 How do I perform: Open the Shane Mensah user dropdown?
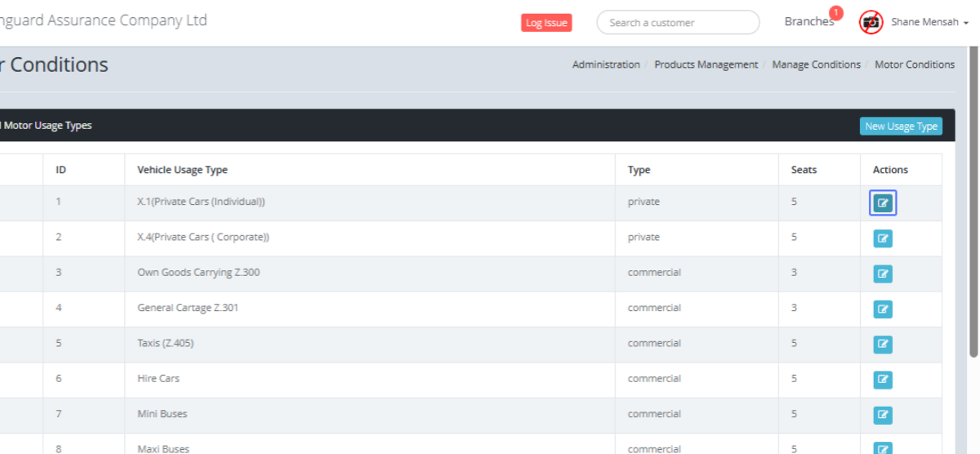929,22
